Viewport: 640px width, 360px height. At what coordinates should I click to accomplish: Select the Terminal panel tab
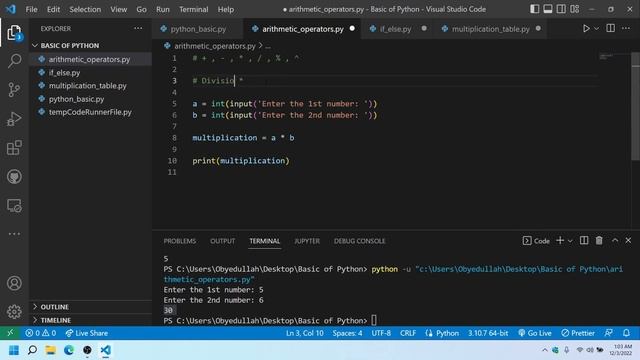pos(264,241)
